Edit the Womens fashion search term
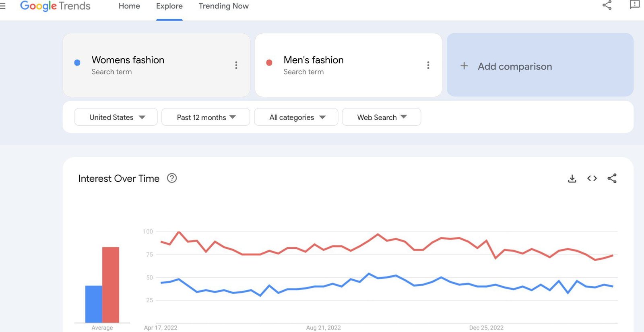644x332 pixels. [x=128, y=60]
